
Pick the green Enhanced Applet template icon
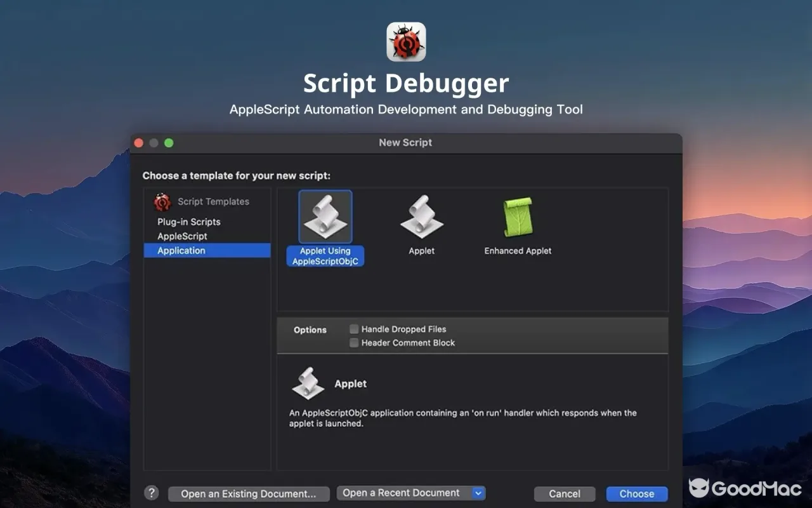518,217
